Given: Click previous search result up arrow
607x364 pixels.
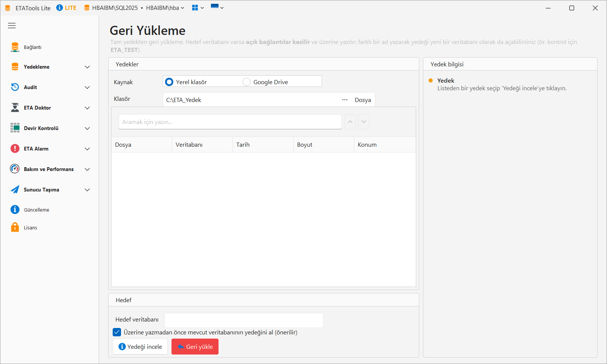Looking at the screenshot, I should click(x=350, y=122).
